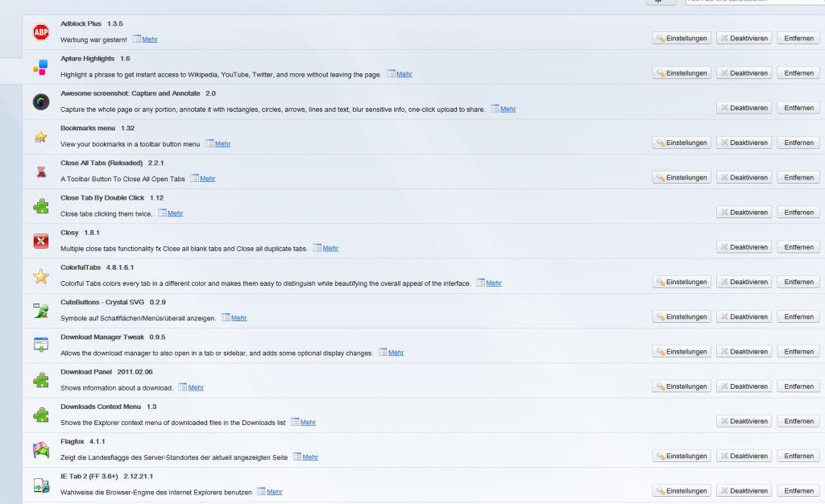Select the 'Flagfox 4.1.1' title text
This screenshot has width=825, height=504.
click(83, 441)
